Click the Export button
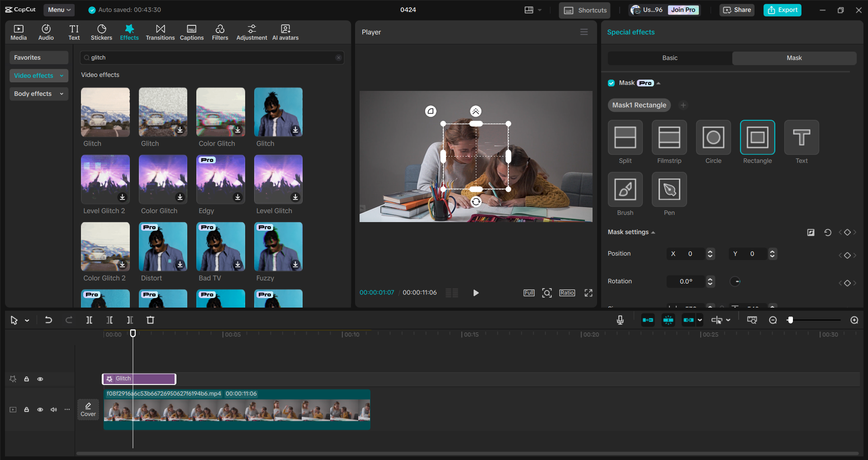The height and width of the screenshot is (460, 868). pyautogui.click(x=782, y=9)
